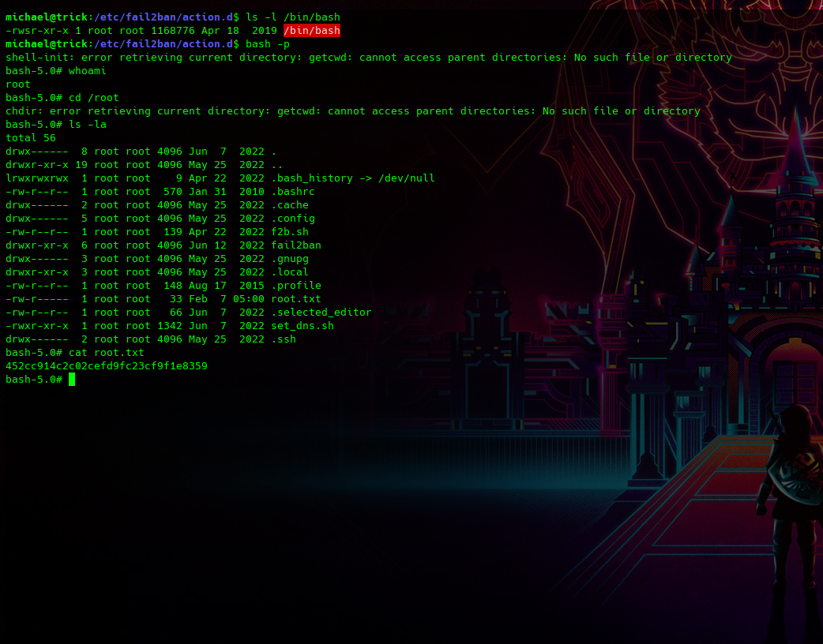Click the green terminal cursor block
This screenshot has height=644, width=823.
tap(72, 380)
